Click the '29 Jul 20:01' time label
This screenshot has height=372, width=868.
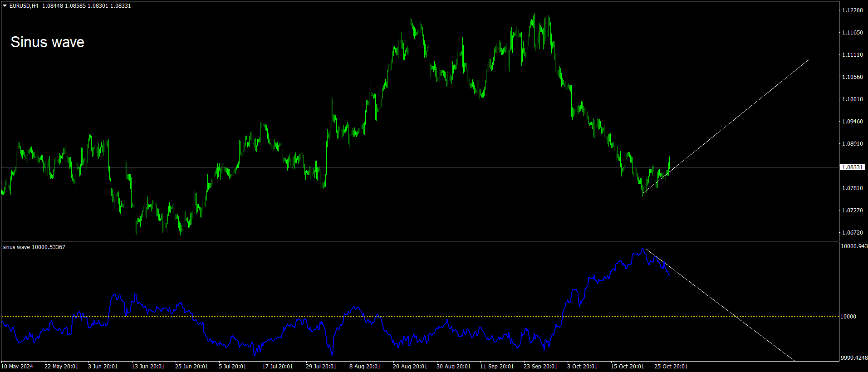tap(321, 367)
